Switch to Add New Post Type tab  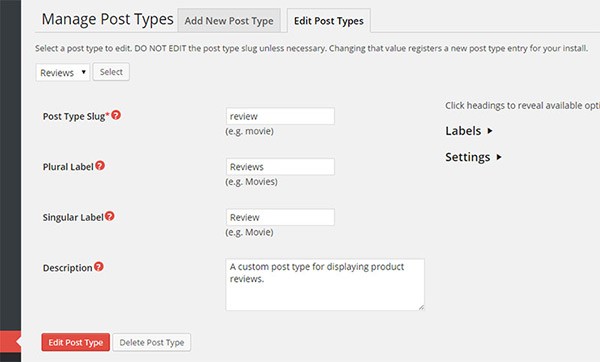[x=229, y=21]
